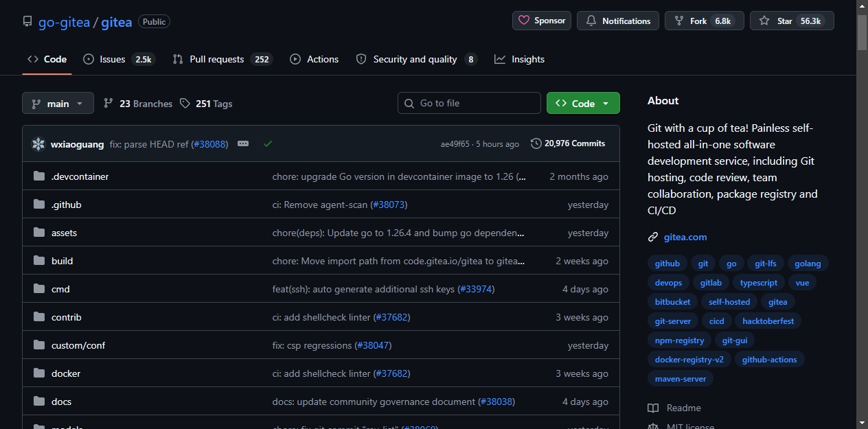Select the maven-server topic tag
The image size is (868, 429).
point(681,379)
